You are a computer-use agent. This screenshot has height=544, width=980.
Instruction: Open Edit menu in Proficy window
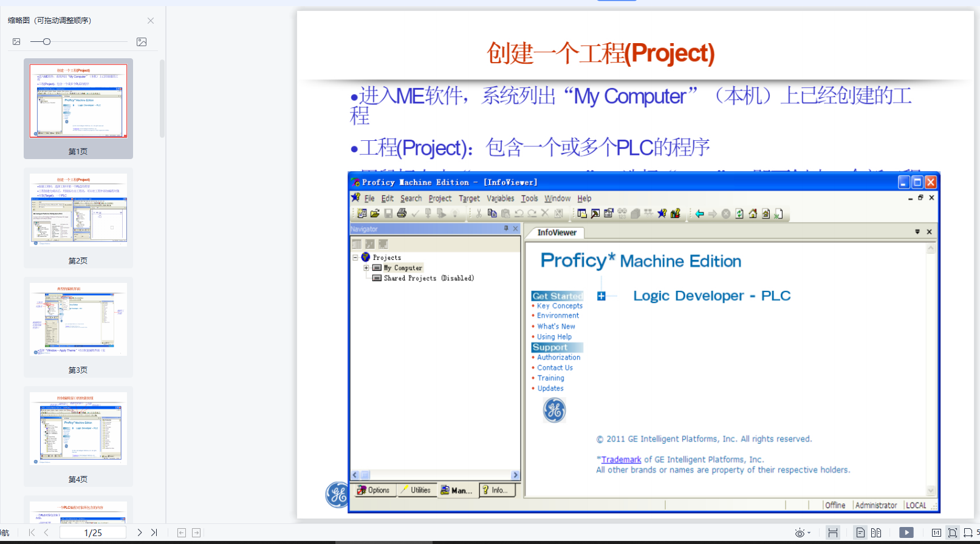pos(388,199)
